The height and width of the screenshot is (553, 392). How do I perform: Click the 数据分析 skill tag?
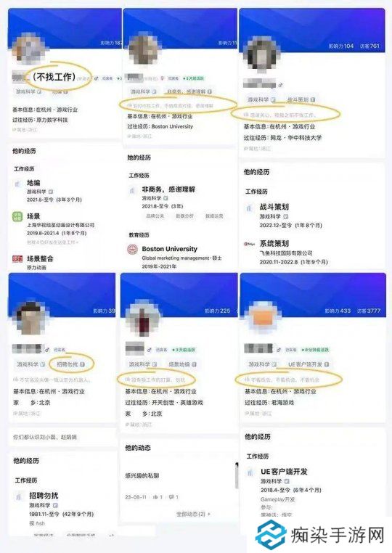pyautogui.click(x=184, y=216)
